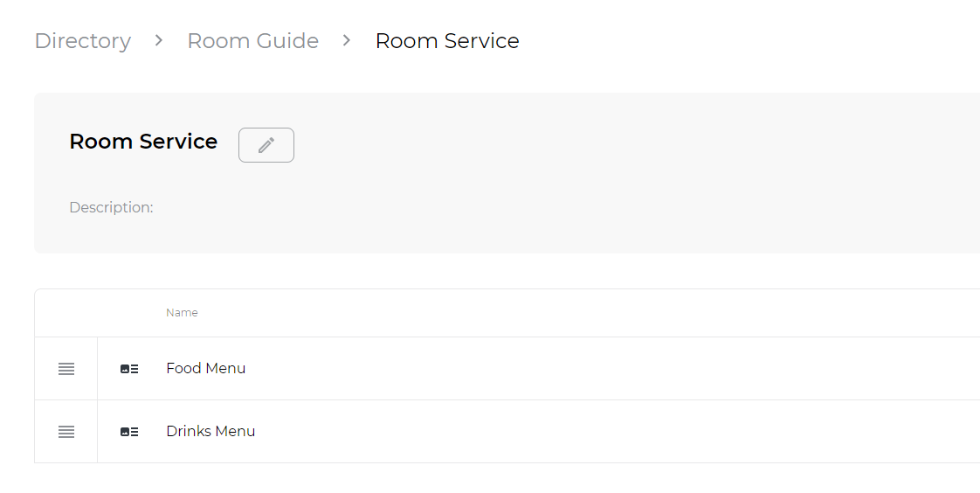Image resolution: width=980 pixels, height=493 pixels.
Task: Click the Drinks Menu content type icon
Action: click(129, 432)
